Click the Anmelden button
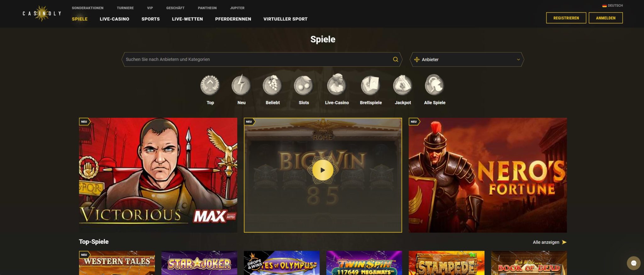Viewport: 644px width, 275px height. pos(606,18)
